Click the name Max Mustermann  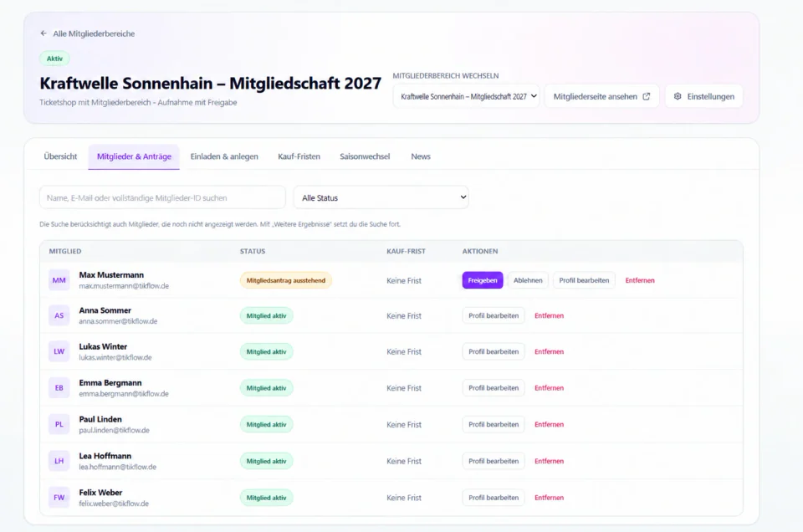111,275
